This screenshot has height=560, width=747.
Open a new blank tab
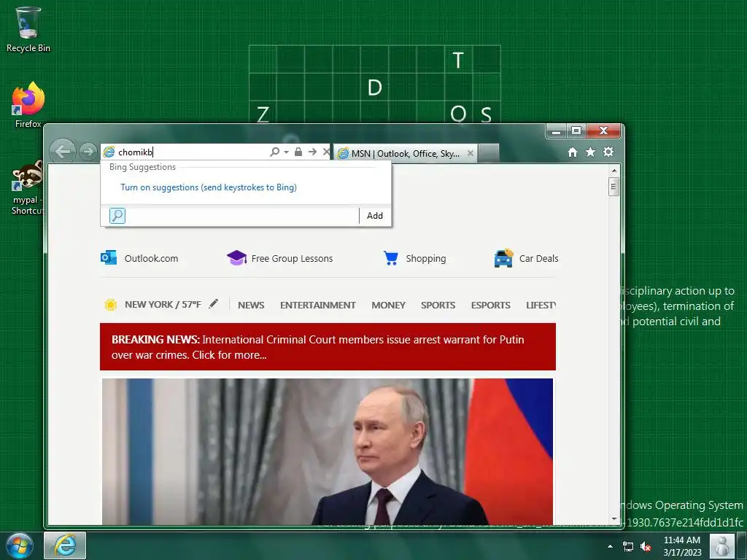tap(488, 153)
